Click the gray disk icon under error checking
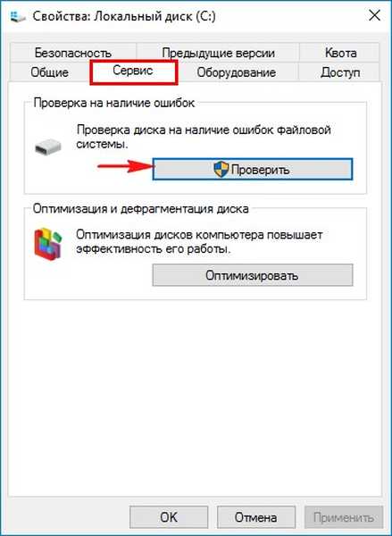The width and height of the screenshot is (392, 536). tap(48, 147)
